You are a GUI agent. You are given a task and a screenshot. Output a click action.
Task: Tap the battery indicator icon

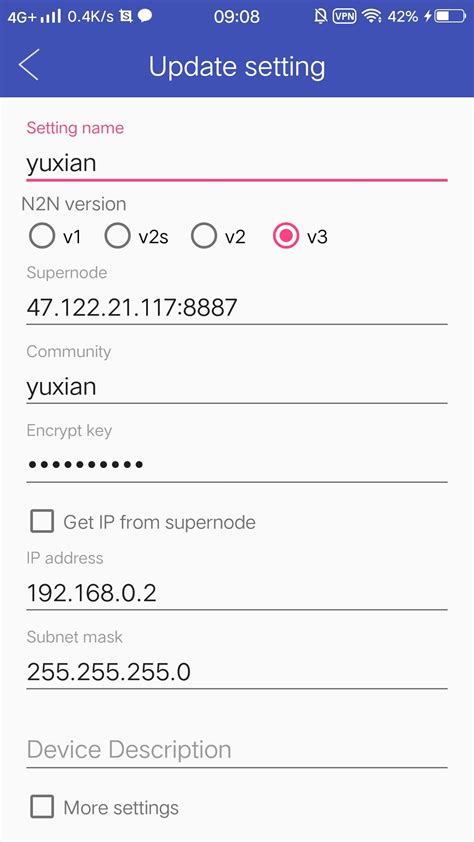pyautogui.click(x=451, y=16)
